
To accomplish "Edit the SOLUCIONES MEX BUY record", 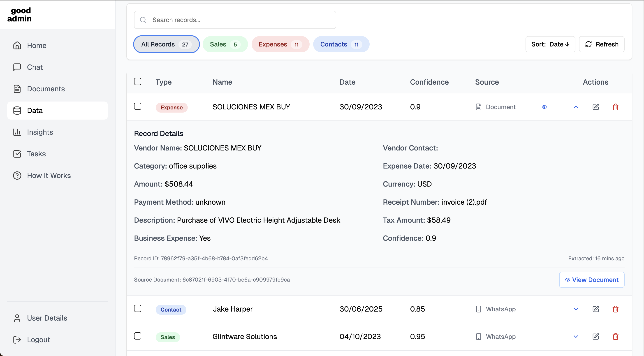I will tap(595, 107).
